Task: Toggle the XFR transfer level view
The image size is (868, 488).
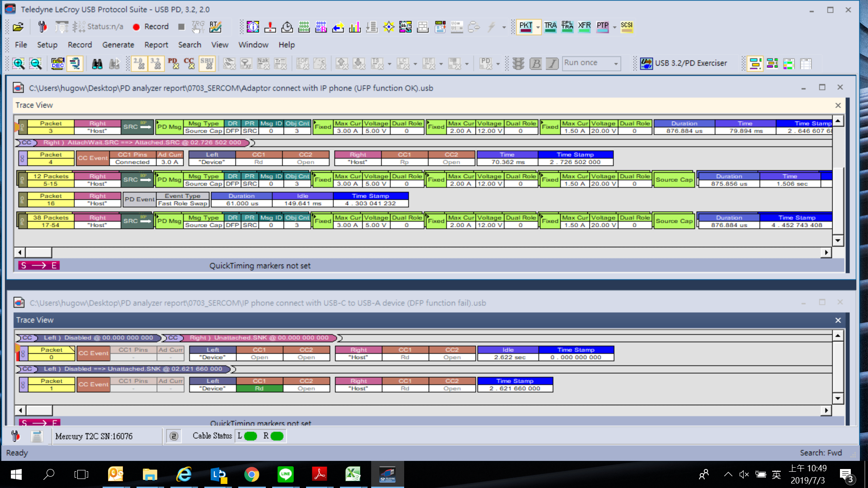Action: [584, 27]
